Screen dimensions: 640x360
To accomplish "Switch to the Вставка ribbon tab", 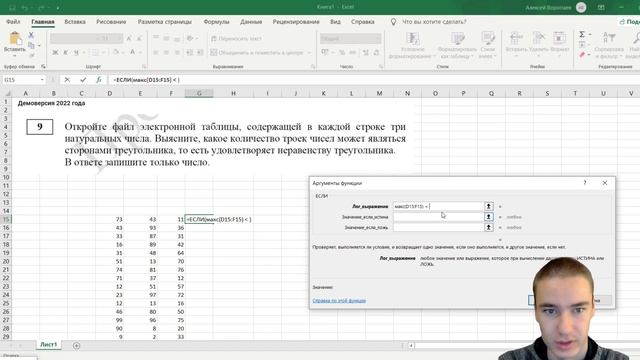I will [75, 22].
